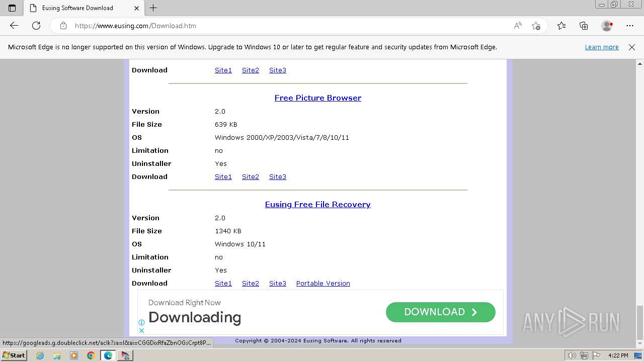Click Site2 for Eusing Free File Recovery
The height and width of the screenshot is (362, 644).
point(251,284)
